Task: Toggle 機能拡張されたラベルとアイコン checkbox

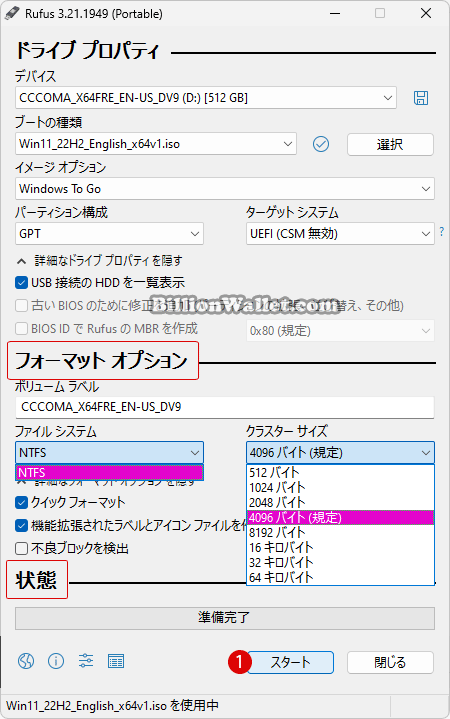Action: 21,525
